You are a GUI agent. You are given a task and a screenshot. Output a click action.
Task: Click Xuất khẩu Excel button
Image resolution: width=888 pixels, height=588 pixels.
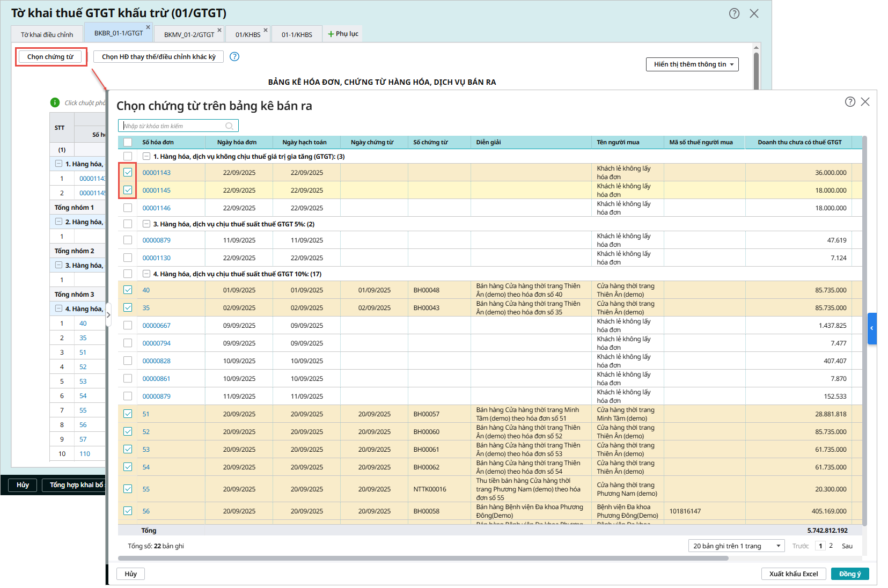click(793, 574)
